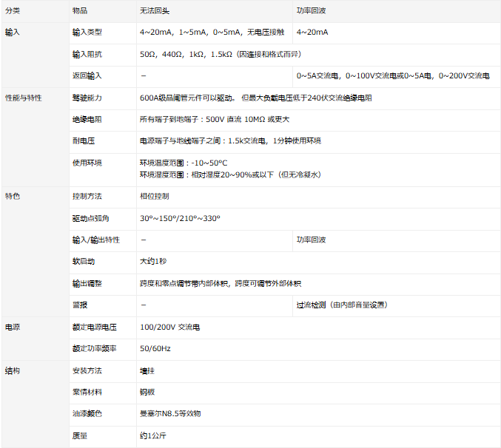Select the 大约1秒 value
Image resolution: width=501 pixels, height=448 pixels.
(x=153, y=262)
